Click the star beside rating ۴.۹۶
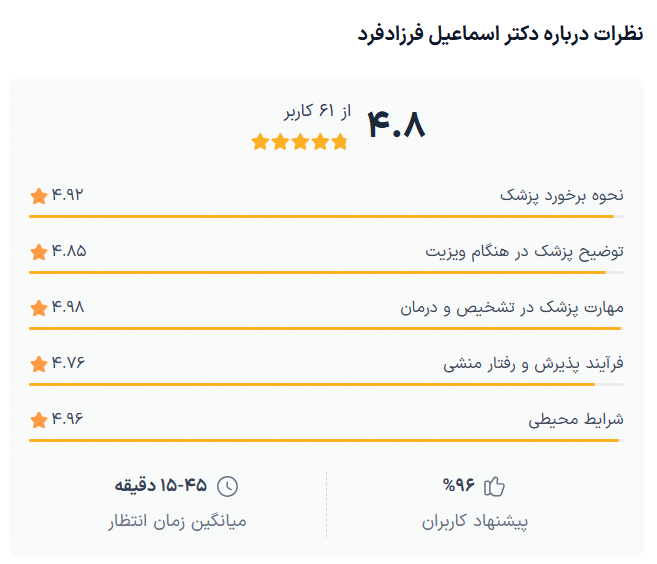657x564 pixels. (x=39, y=419)
